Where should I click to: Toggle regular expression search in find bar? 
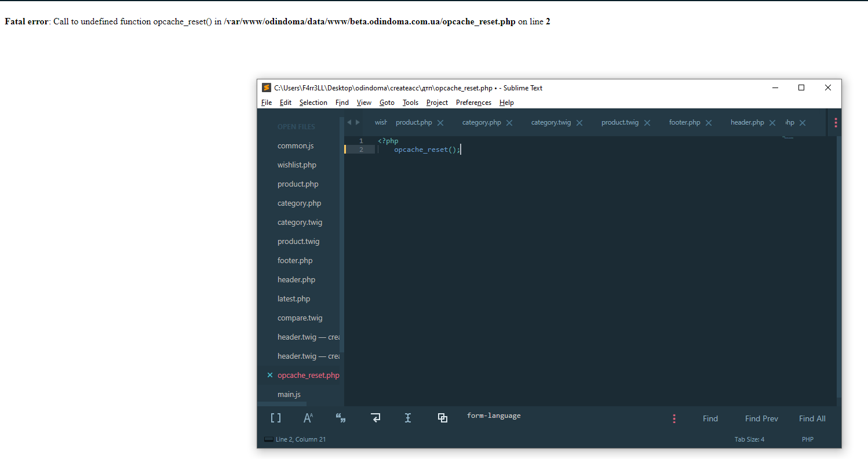tap(276, 418)
